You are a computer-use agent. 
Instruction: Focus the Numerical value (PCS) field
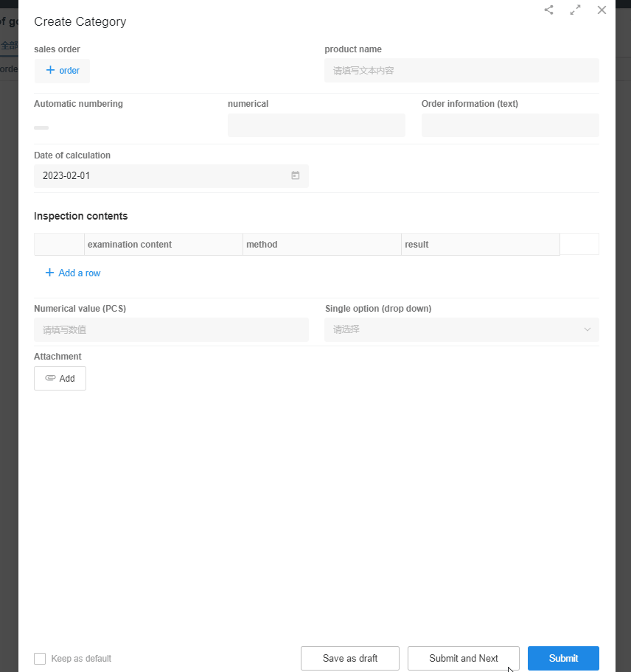click(x=171, y=329)
